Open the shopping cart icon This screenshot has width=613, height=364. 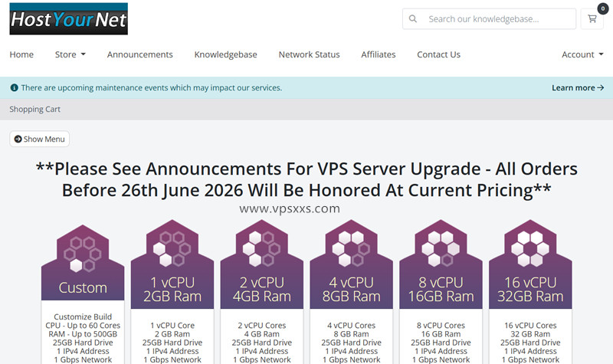pyautogui.click(x=592, y=18)
